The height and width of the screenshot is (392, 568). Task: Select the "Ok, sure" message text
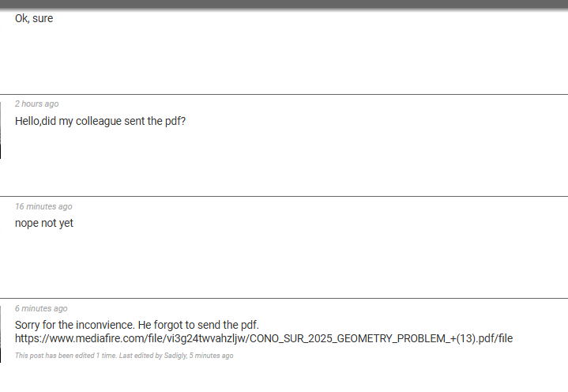(34, 18)
